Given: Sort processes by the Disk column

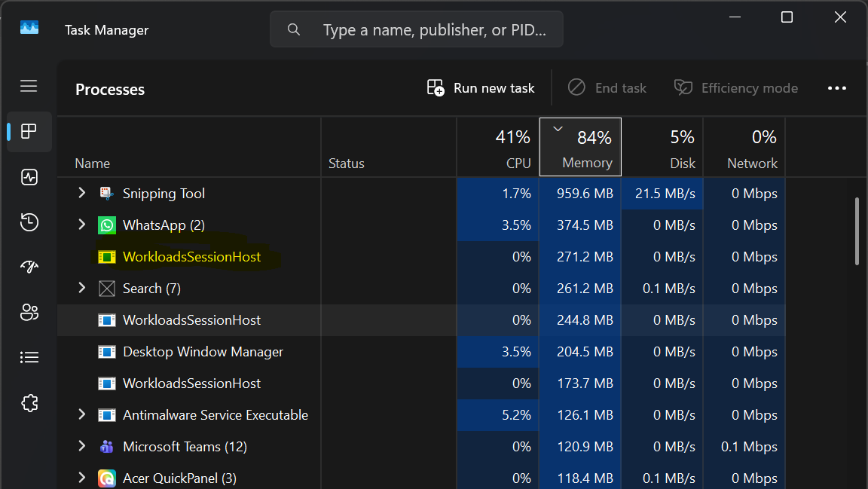Looking at the screenshot, I should point(662,148).
